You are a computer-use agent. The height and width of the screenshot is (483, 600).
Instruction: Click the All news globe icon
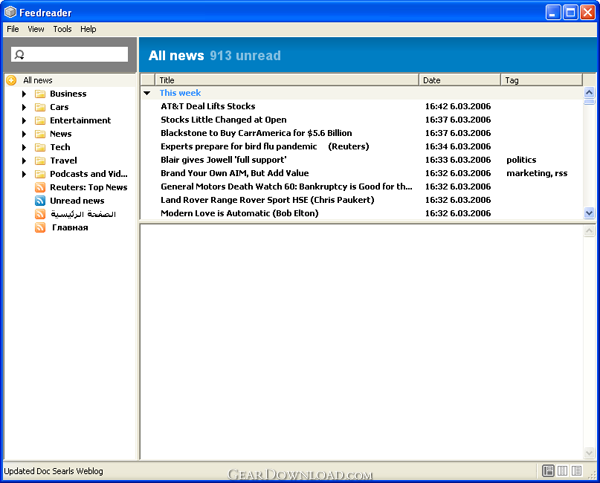pyautogui.click(x=11, y=80)
